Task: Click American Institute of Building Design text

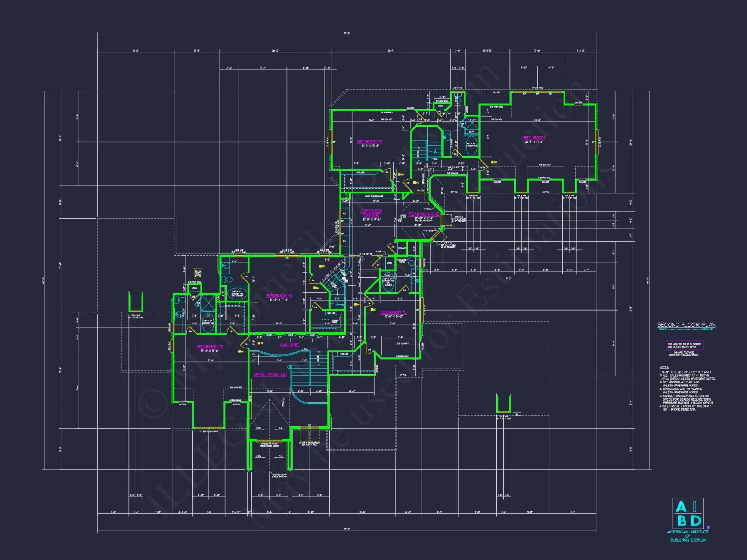Action: (688, 536)
